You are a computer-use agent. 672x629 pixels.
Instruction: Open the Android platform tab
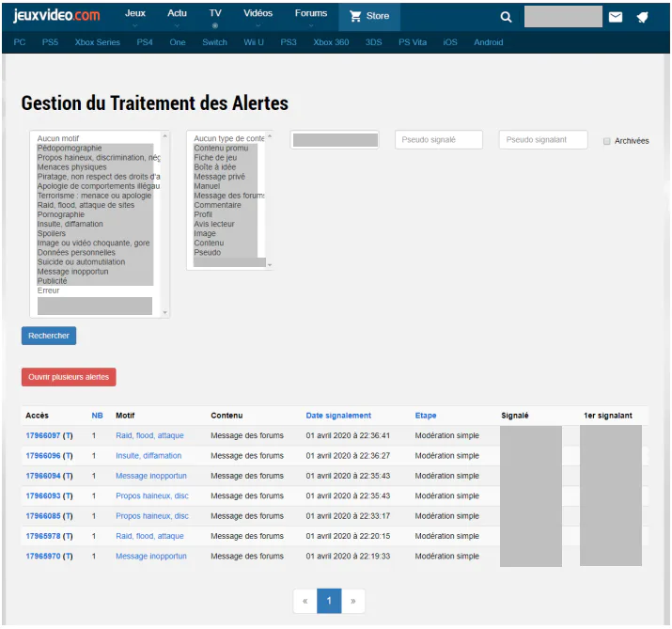pos(488,42)
